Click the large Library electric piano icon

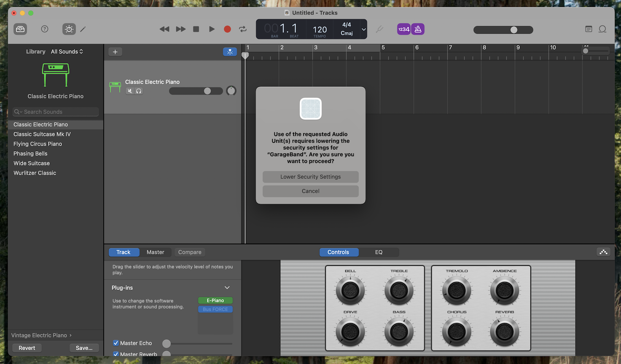coord(56,75)
